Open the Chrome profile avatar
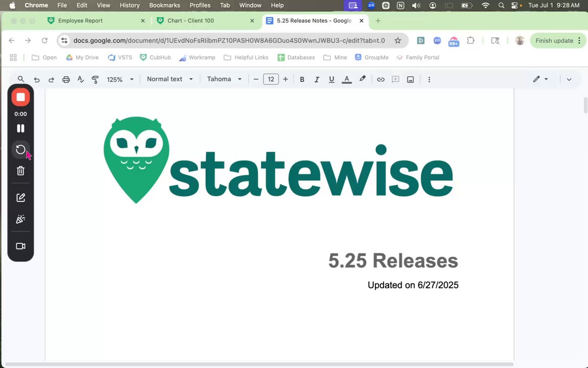588x368 pixels. pyautogui.click(x=520, y=40)
